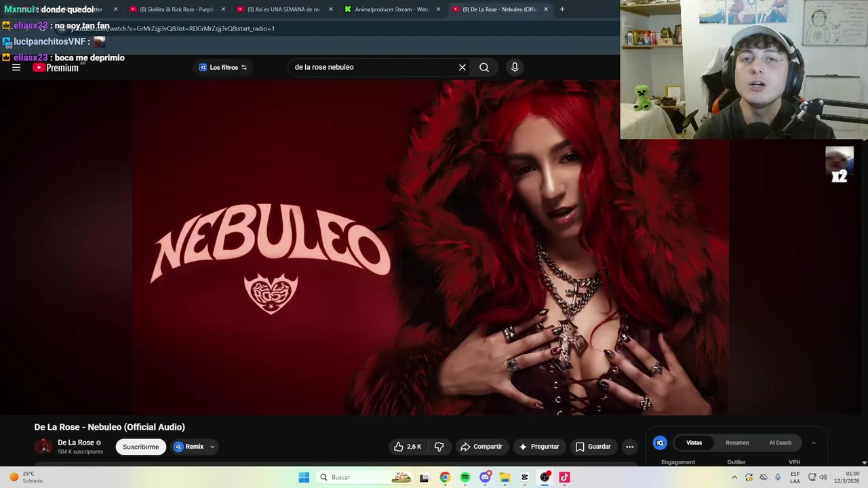Switch ESP LAA keyboard language
Viewport: 868px width, 488px height.
795,477
